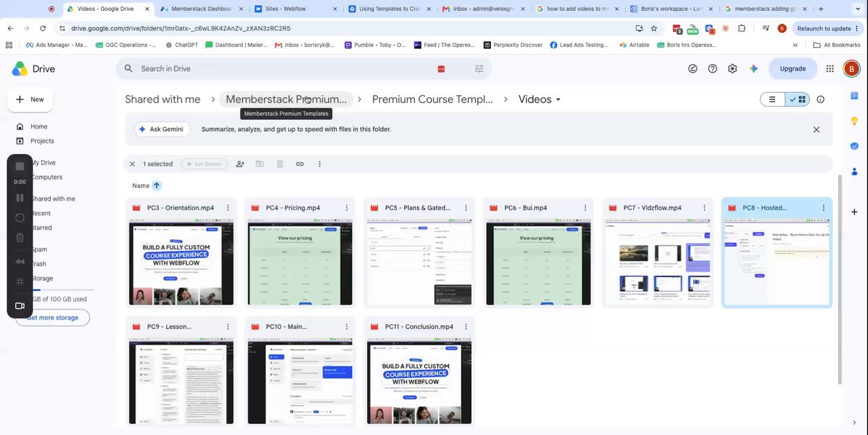The height and width of the screenshot is (435, 868).
Task: Open the Help question mark icon
Action: pyautogui.click(x=713, y=69)
